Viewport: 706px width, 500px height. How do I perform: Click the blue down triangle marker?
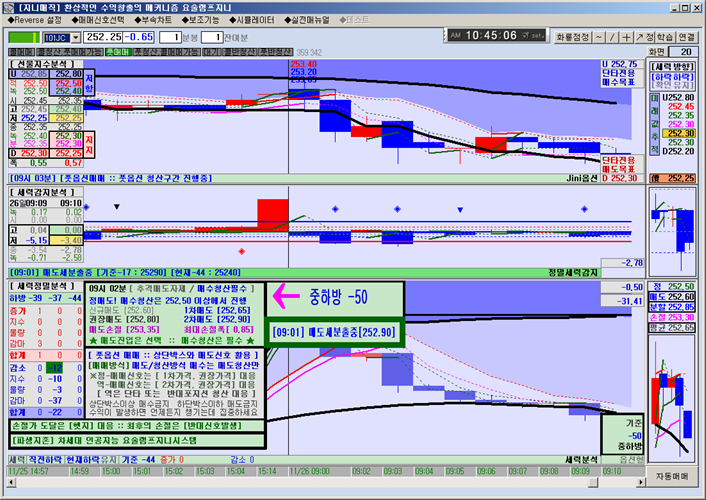tap(460, 209)
